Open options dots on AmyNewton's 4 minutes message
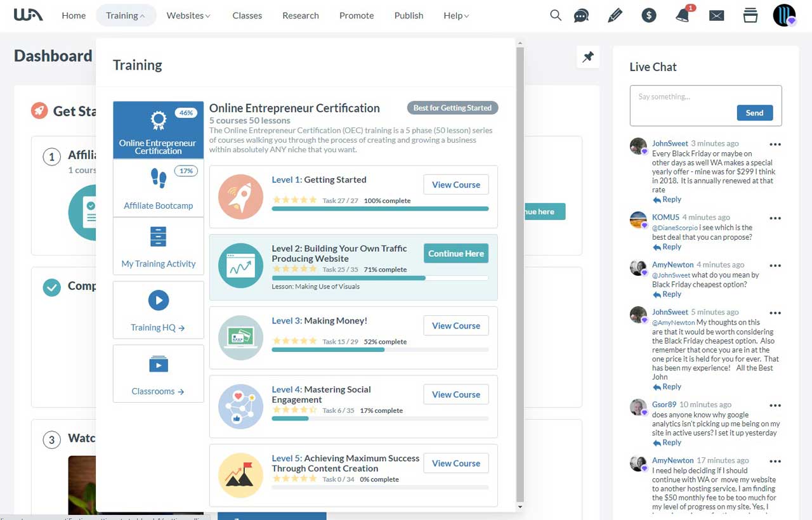This screenshot has width=812, height=520. 775,265
